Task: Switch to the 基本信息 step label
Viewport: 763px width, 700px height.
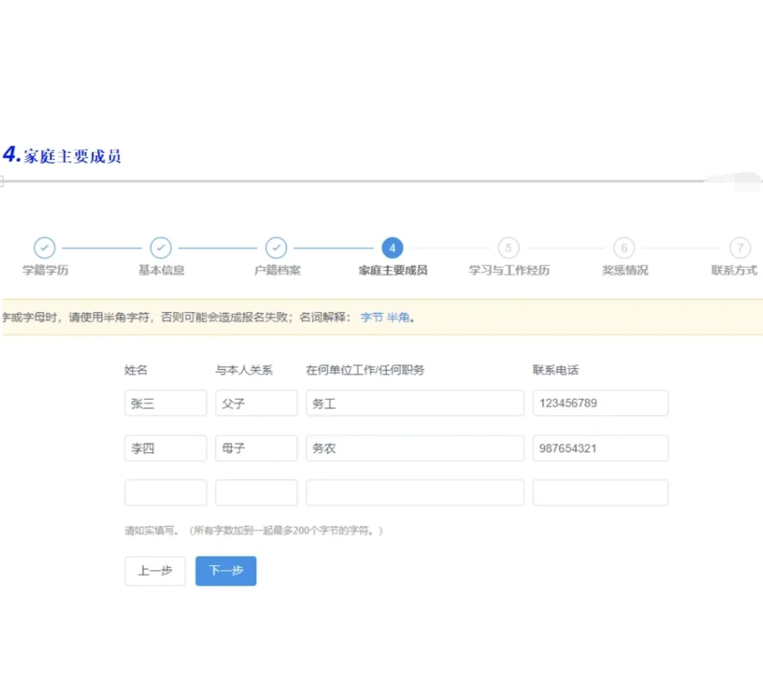Action: (x=160, y=270)
